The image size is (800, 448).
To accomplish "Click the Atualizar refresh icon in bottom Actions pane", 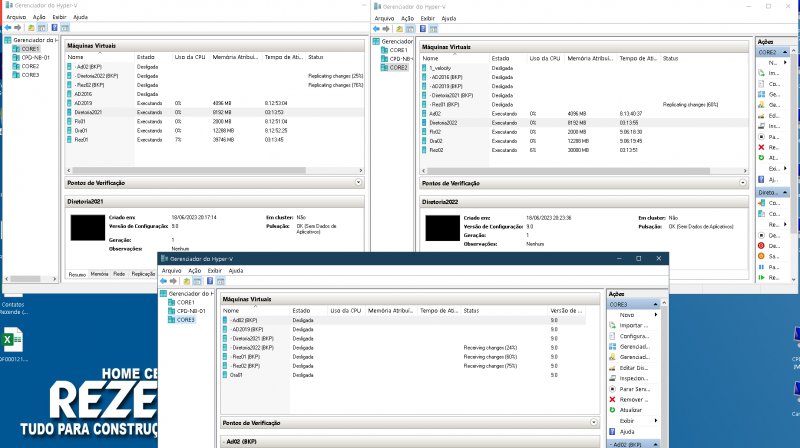I will point(612,409).
